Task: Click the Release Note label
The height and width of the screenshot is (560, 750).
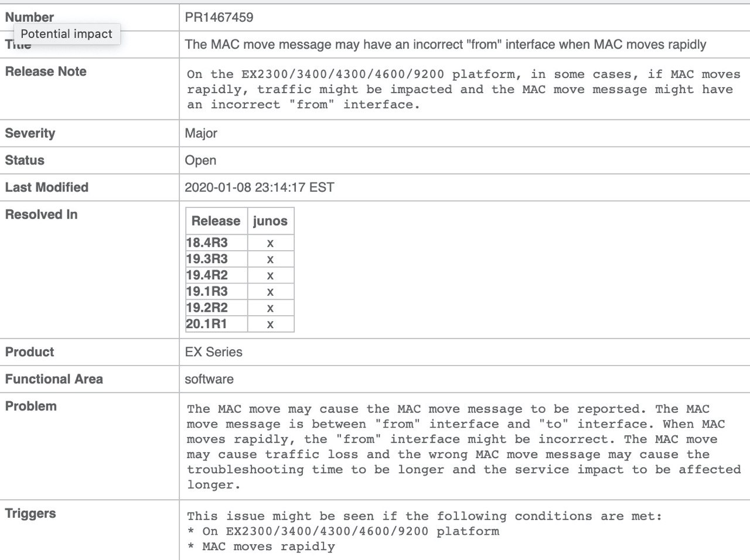Action: pos(46,71)
